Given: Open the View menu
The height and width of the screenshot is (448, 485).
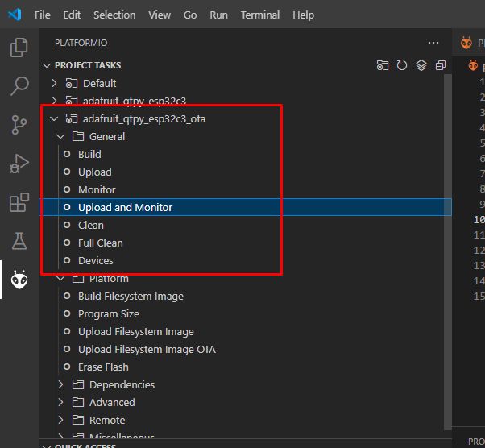Looking at the screenshot, I should point(160,15).
